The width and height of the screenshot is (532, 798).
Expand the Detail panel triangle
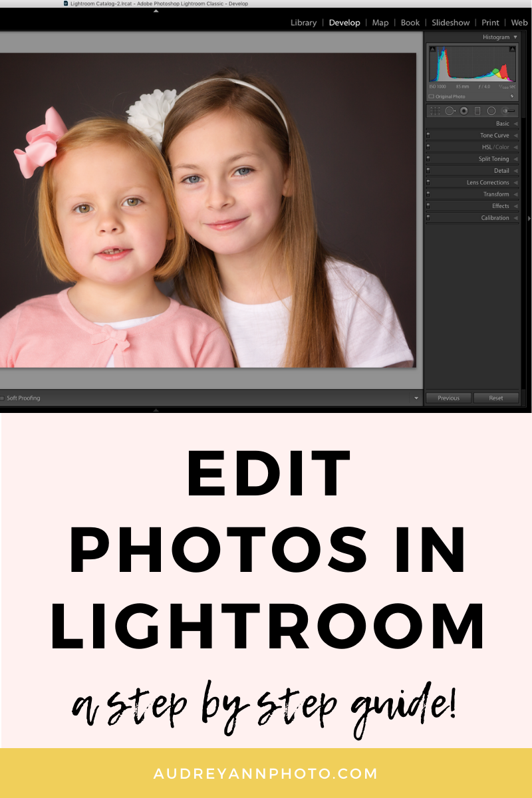(516, 171)
